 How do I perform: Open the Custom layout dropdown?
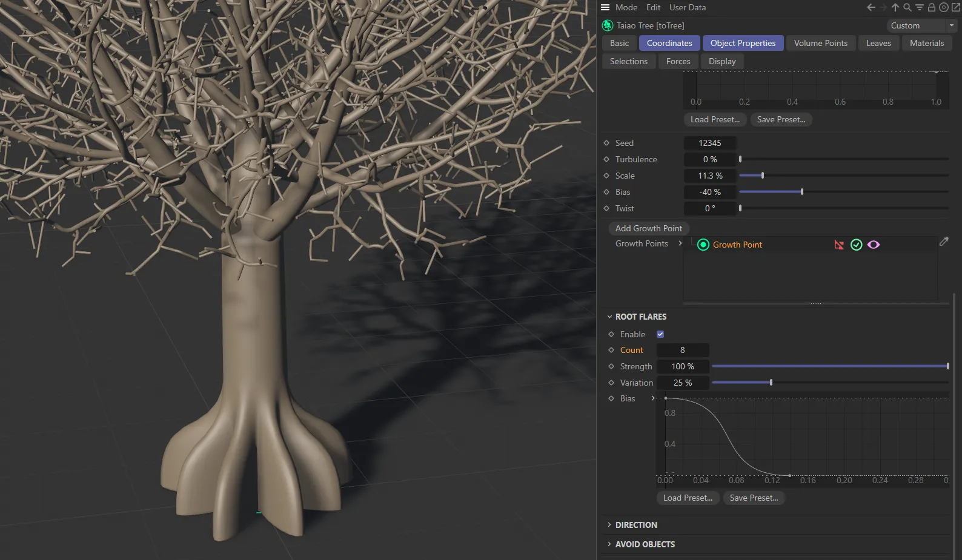tap(921, 25)
